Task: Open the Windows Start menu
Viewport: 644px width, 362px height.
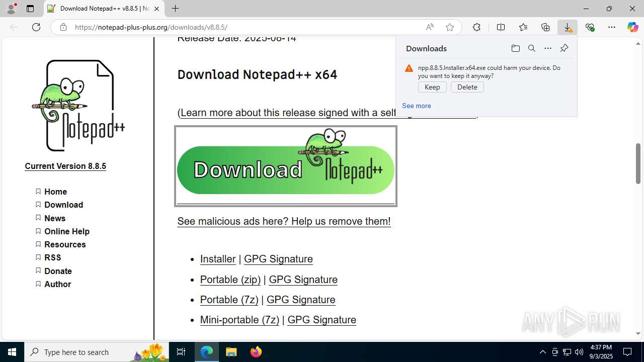Action: click(x=12, y=352)
